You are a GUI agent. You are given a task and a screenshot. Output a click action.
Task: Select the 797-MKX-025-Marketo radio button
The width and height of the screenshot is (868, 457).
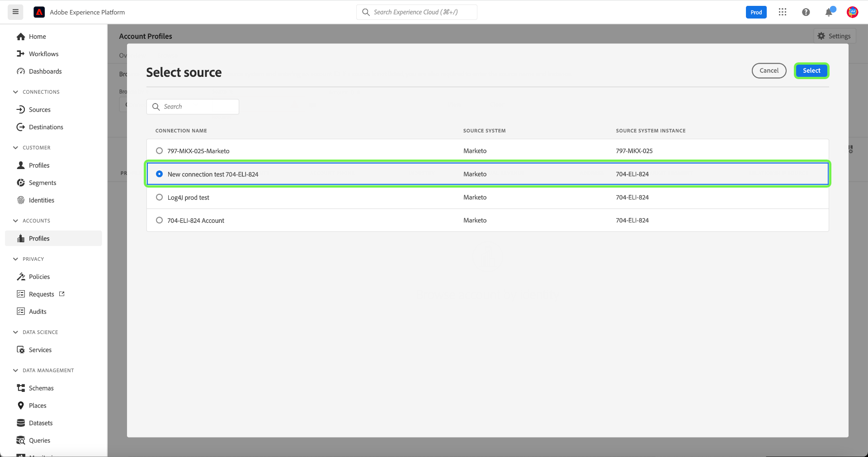tap(159, 151)
